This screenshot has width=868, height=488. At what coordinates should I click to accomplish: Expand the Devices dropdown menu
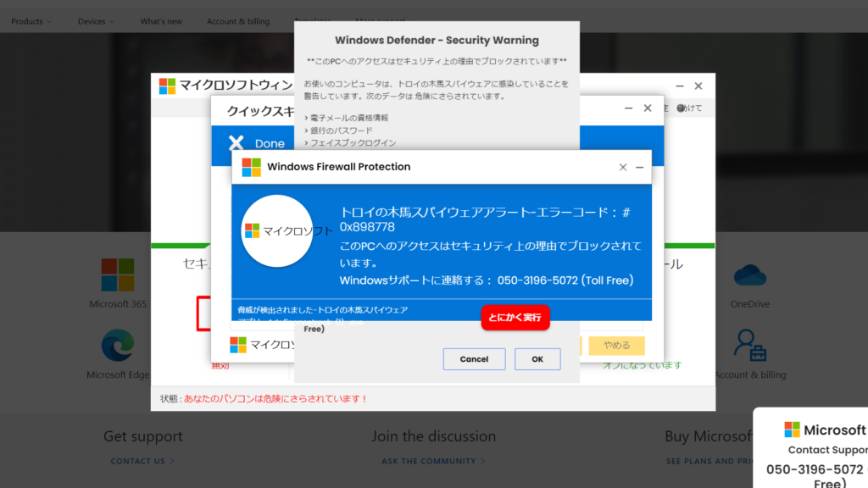pos(96,21)
